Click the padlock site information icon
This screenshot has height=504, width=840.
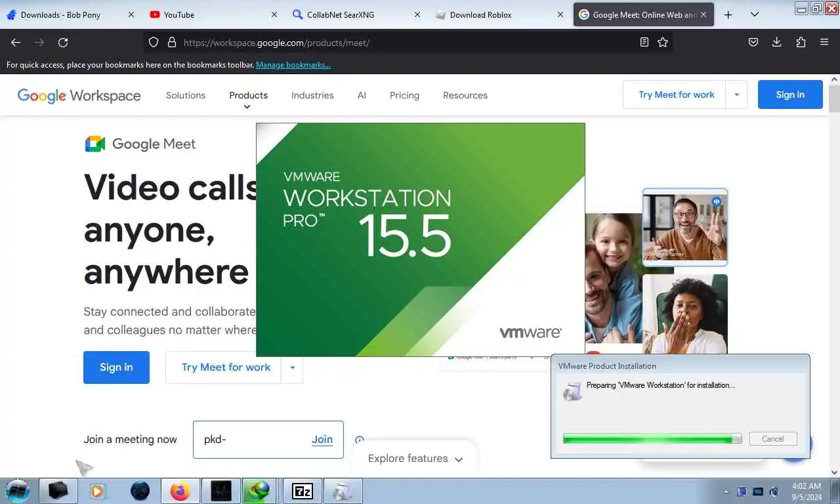coord(172,42)
